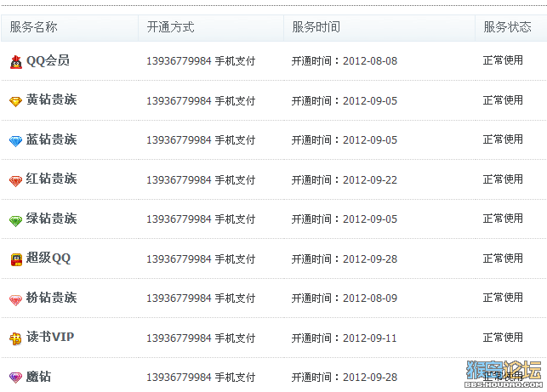Select 手机支付 text in the QQ会员 row

click(x=235, y=61)
